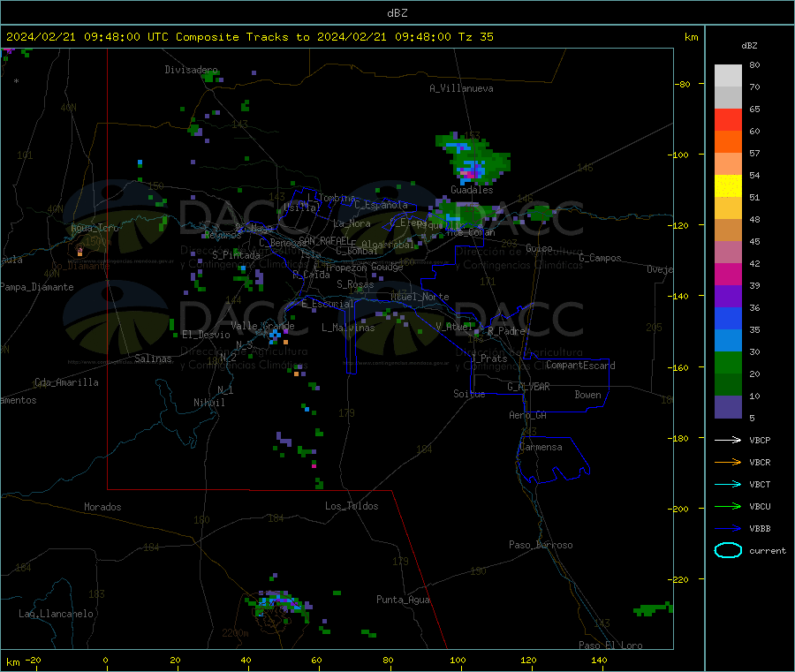Click the 'Morados' map label

pyautogui.click(x=102, y=507)
